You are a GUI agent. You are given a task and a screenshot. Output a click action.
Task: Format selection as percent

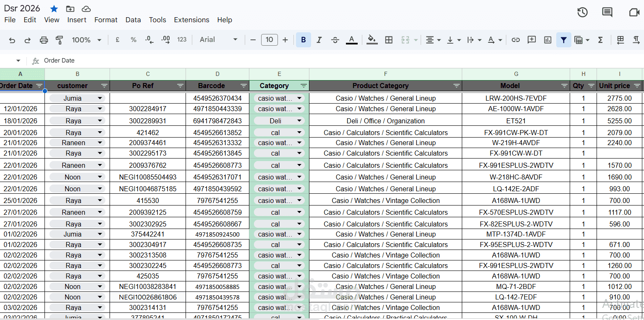click(134, 40)
